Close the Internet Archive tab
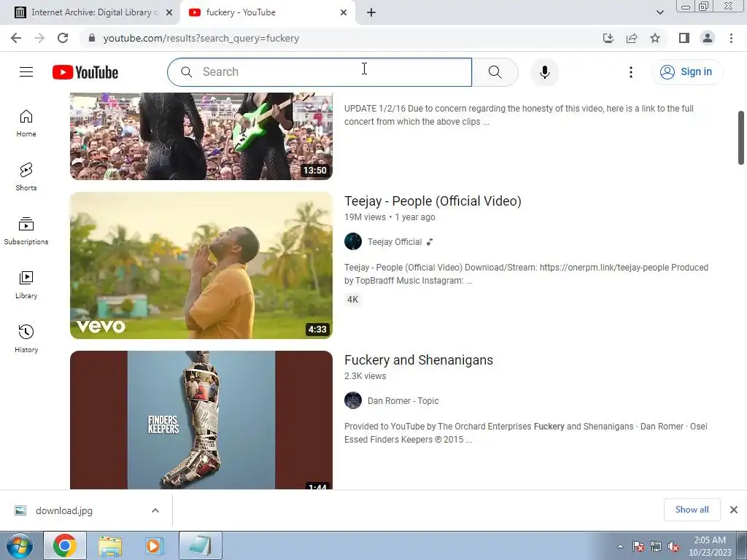This screenshot has height=560, width=747. (x=169, y=12)
